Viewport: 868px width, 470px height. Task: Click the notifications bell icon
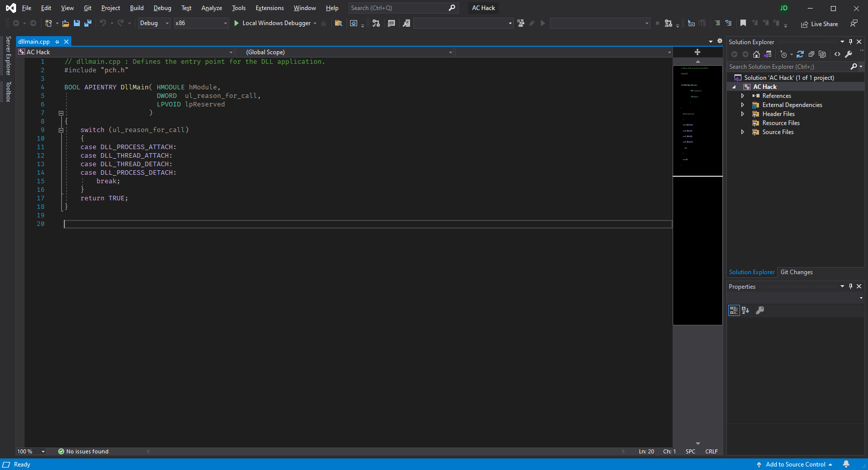tap(846, 464)
